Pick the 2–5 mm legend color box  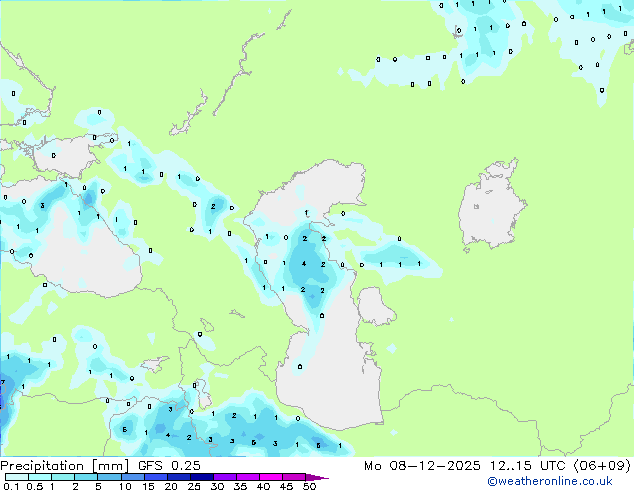[86, 477]
